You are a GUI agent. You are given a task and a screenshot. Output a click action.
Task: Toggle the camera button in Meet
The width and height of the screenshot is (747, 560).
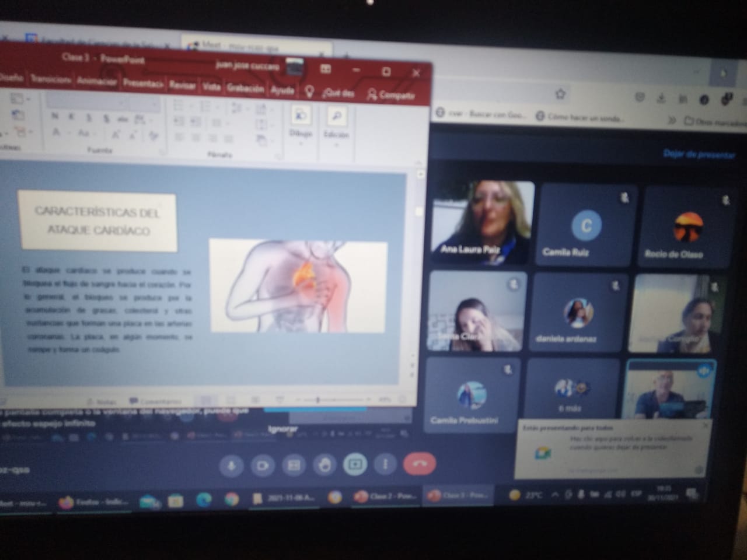point(263,466)
